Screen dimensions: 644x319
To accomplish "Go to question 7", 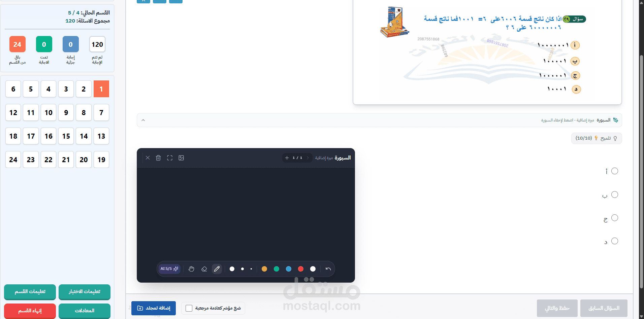I will [101, 112].
